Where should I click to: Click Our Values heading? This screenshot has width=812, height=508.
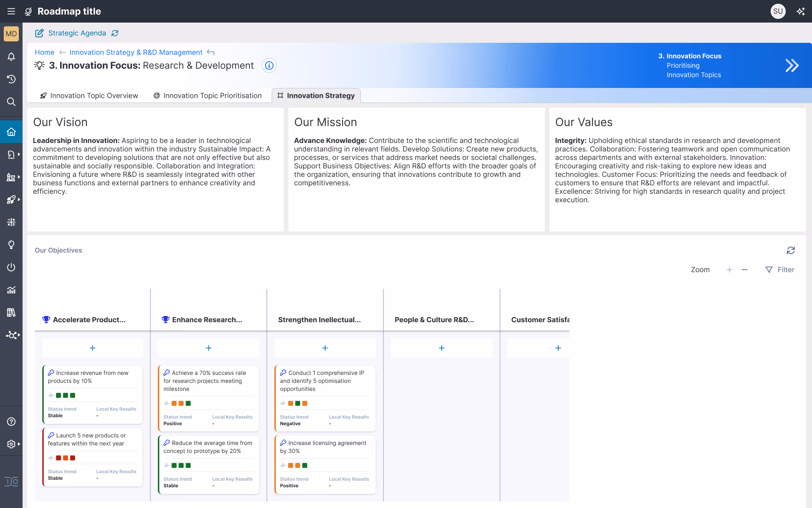[x=584, y=122]
